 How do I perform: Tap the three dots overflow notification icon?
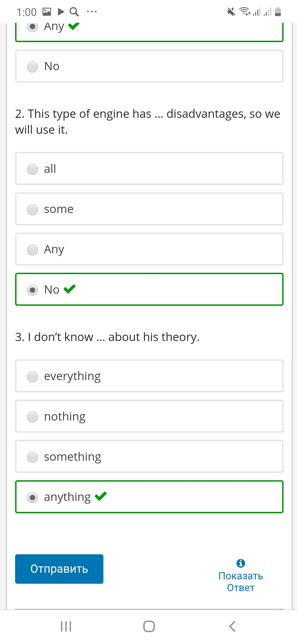(x=92, y=12)
